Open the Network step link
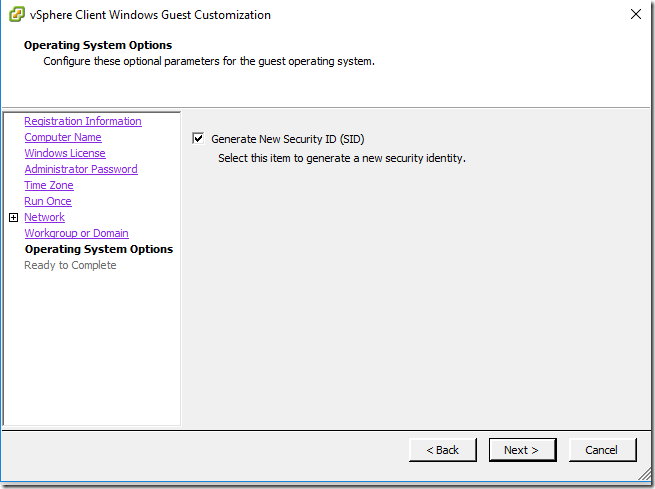This screenshot has width=655, height=489. pos(44,217)
